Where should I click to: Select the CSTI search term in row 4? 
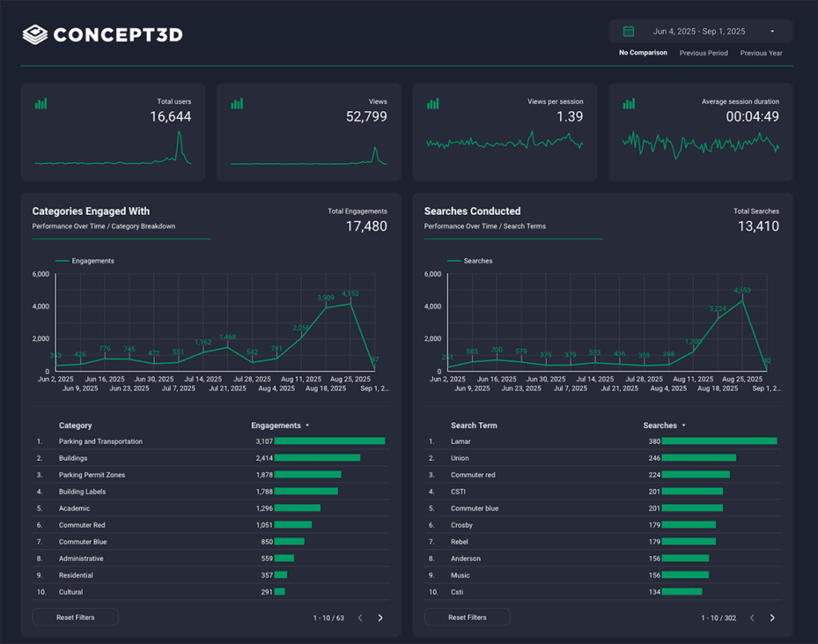click(x=458, y=491)
